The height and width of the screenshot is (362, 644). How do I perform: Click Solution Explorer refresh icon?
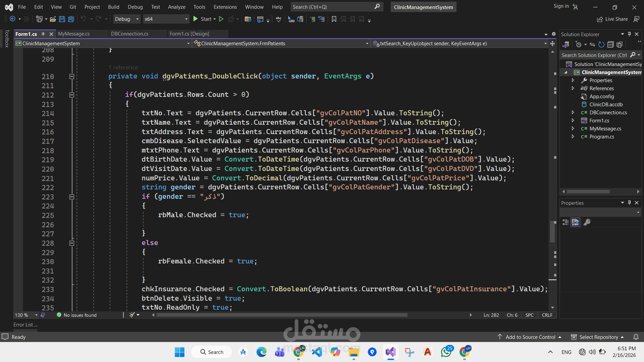point(601,45)
